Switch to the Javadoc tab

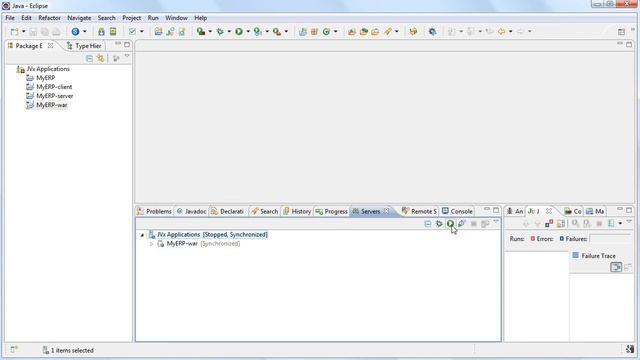pos(191,211)
